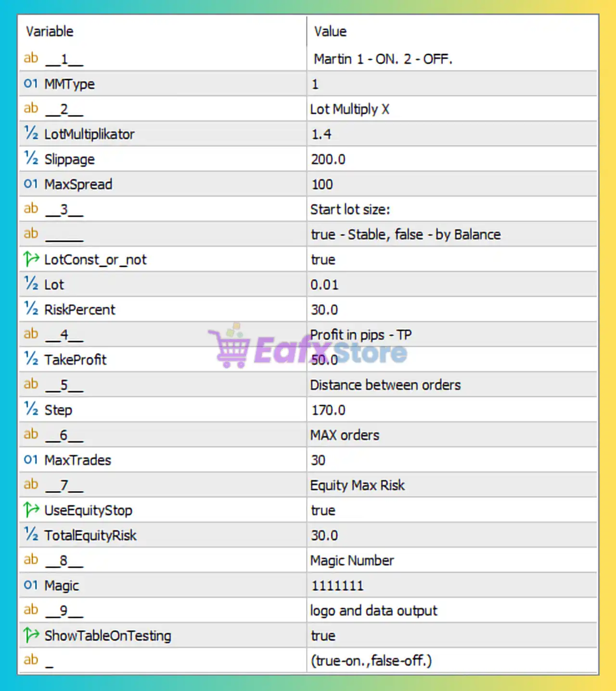Click the ab string icon beside __9__

pos(31,610)
